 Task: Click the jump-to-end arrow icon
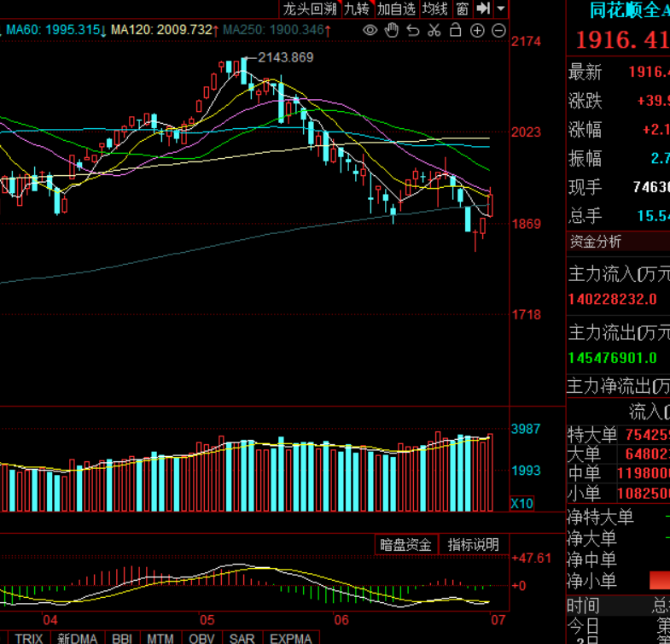point(483,9)
